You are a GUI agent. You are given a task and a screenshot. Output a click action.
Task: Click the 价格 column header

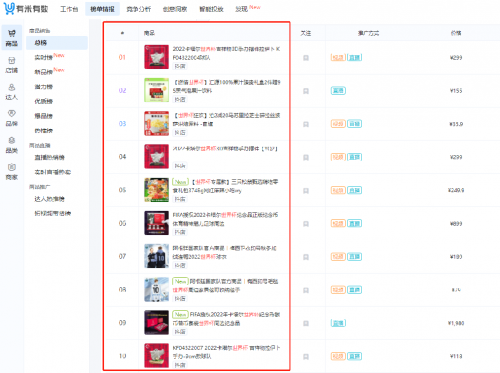tap(456, 33)
